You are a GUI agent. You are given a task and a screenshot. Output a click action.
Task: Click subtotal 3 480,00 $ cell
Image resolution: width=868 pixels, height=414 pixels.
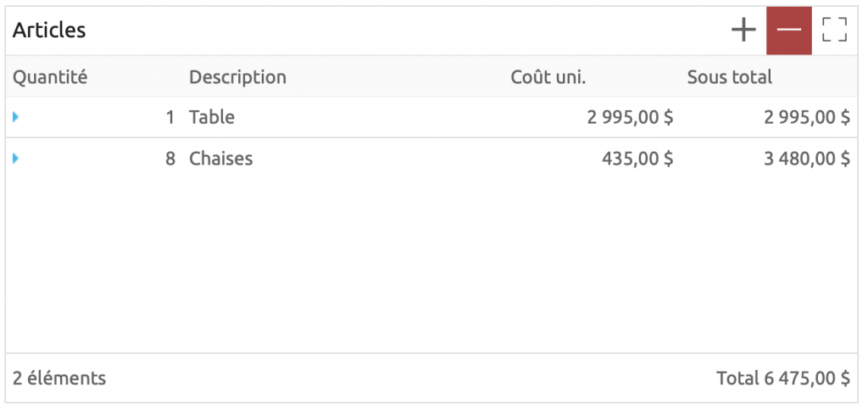[806, 158]
